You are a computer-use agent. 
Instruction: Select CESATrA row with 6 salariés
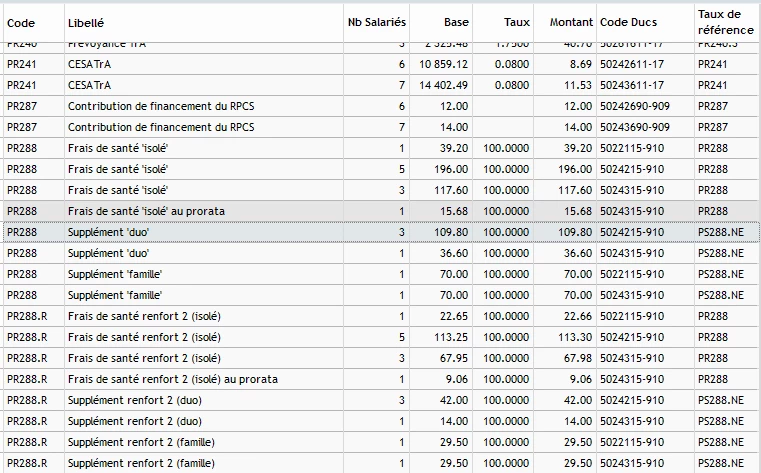point(380,64)
